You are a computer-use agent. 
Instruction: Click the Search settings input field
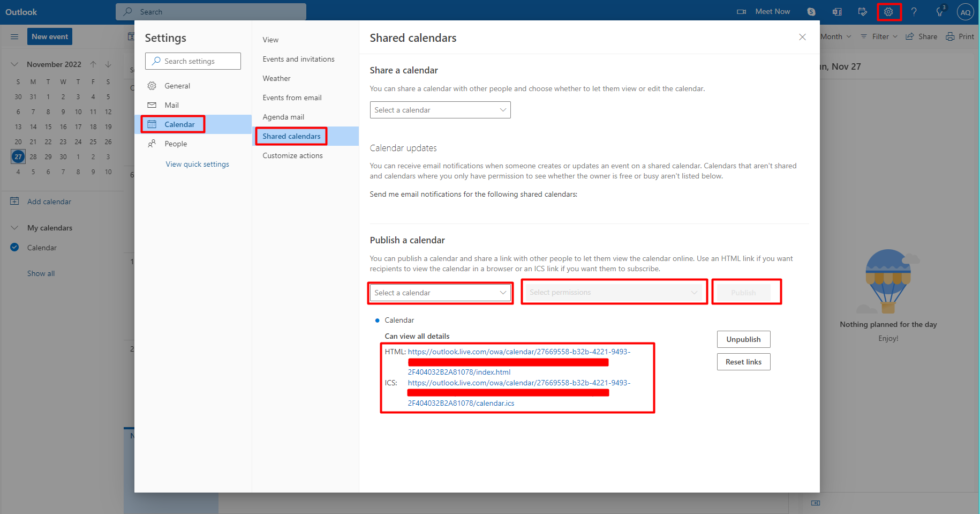pos(193,61)
